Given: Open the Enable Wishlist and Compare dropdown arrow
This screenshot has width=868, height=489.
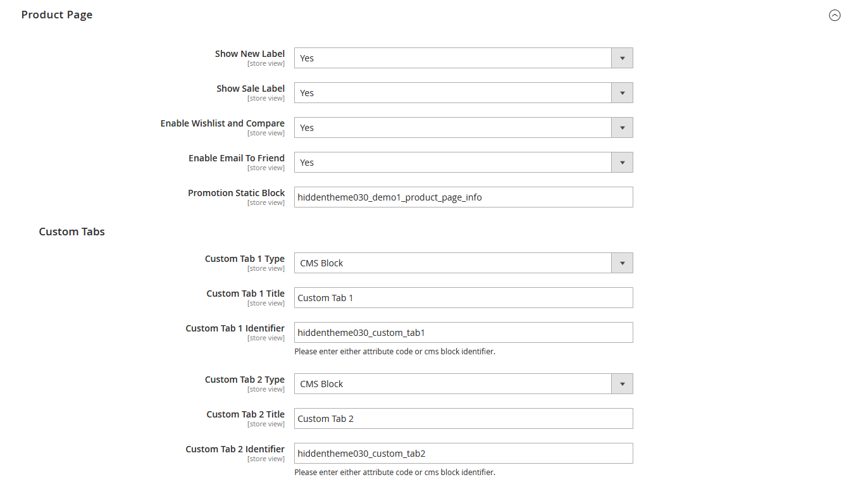Looking at the screenshot, I should click(x=622, y=127).
